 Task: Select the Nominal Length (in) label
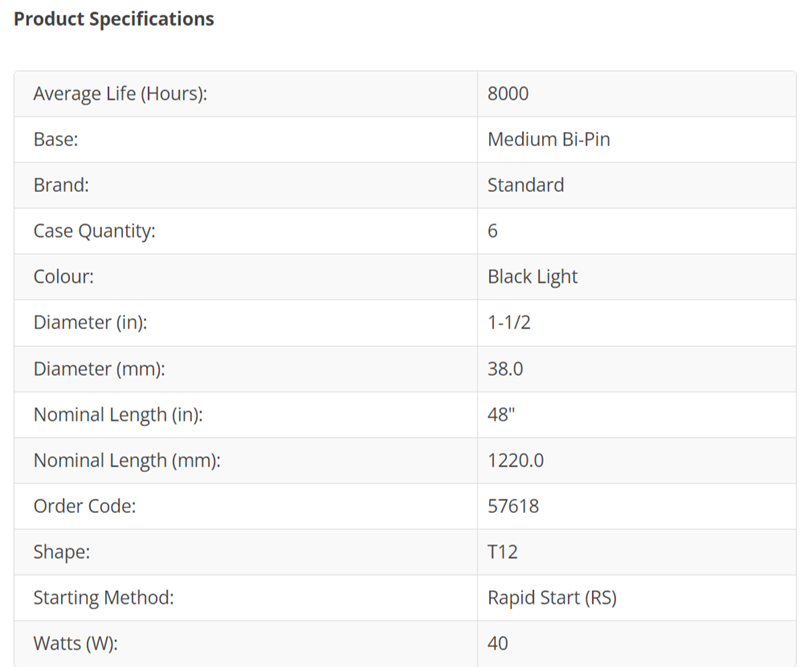point(118,414)
